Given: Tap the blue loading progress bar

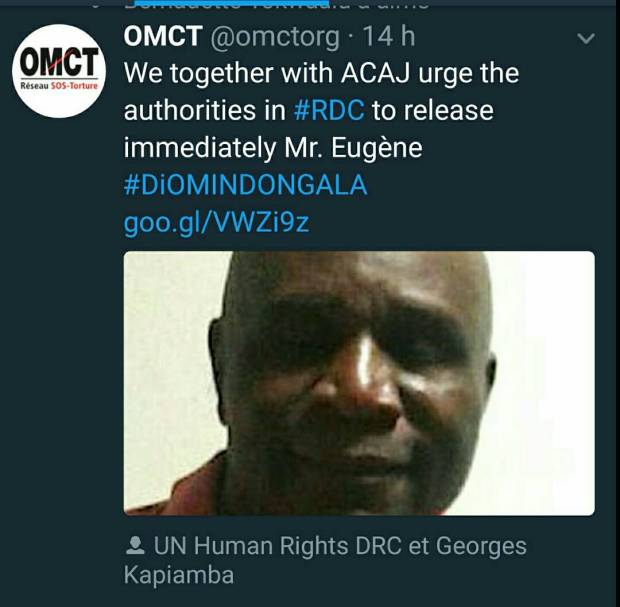Looking at the screenshot, I should click(x=232, y=3).
